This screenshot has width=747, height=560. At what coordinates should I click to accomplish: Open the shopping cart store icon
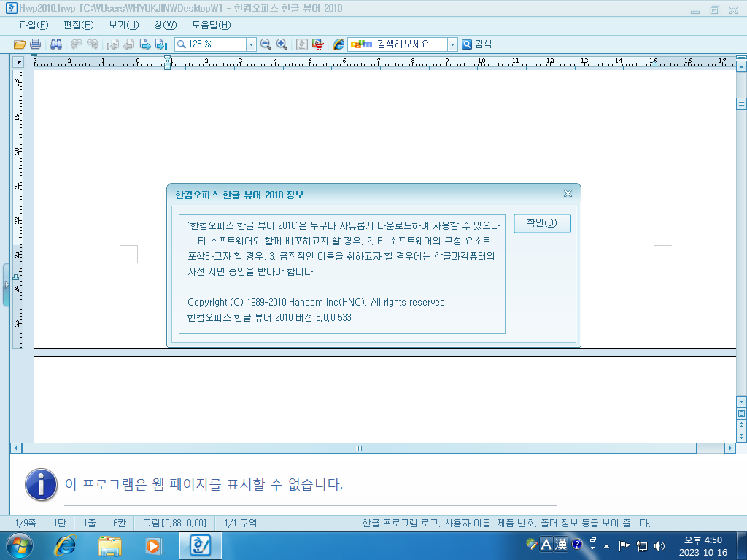tap(318, 44)
